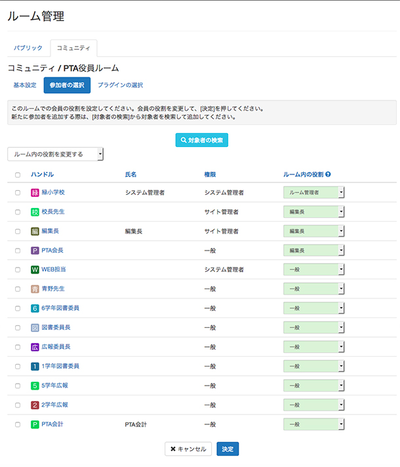This screenshot has width=400, height=467.
Task: Check the box for 2学年広報 row
Action: pyautogui.click(x=18, y=405)
